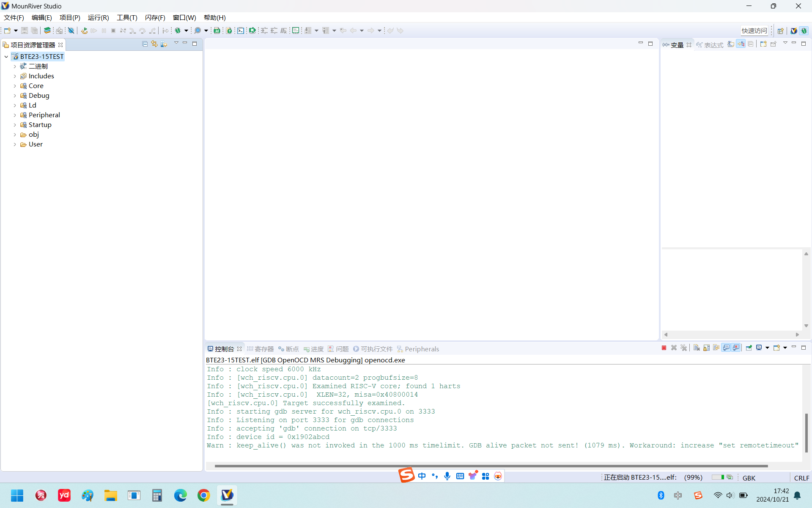This screenshot has width=812, height=508.
Task: Click the search magnifier toolbar icon
Action: [198, 30]
